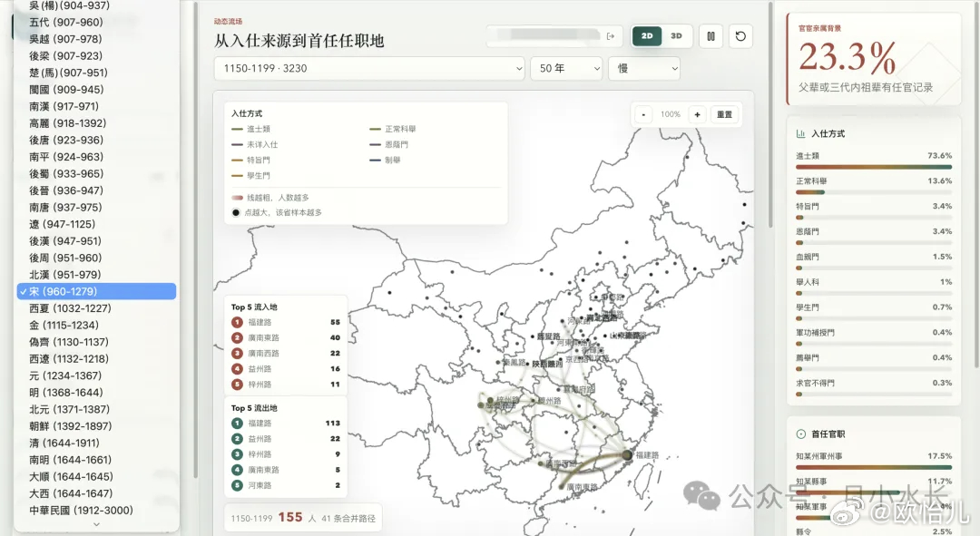Viewport: 980px width, 536px height.
Task: Click the 廣南東路 inflow rank 2 badge
Action: point(237,337)
